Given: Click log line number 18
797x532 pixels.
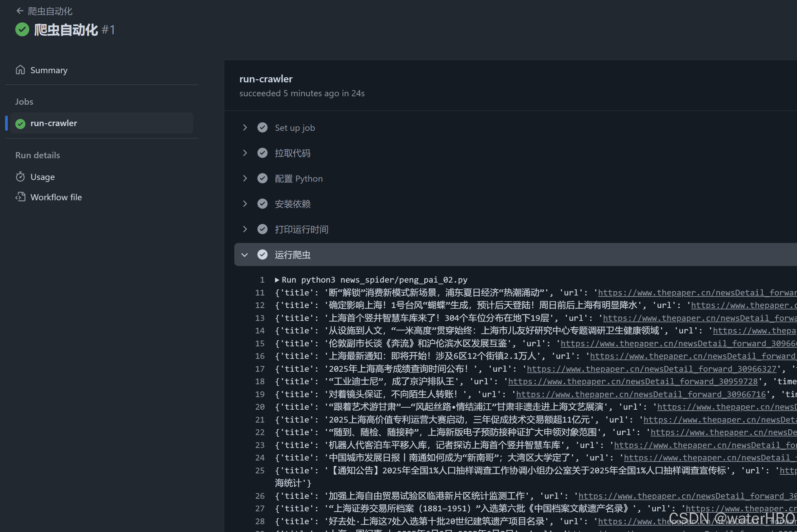Looking at the screenshot, I should (260, 381).
